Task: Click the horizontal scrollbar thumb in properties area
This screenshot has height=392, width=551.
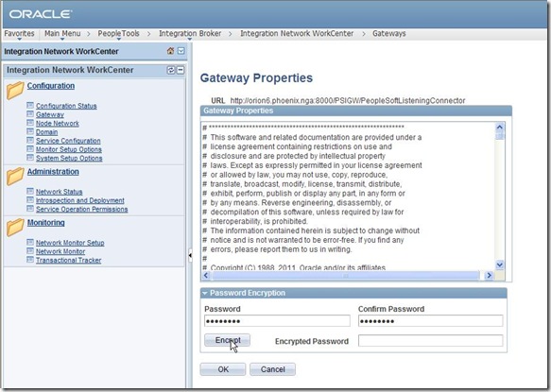Action: pos(345,276)
